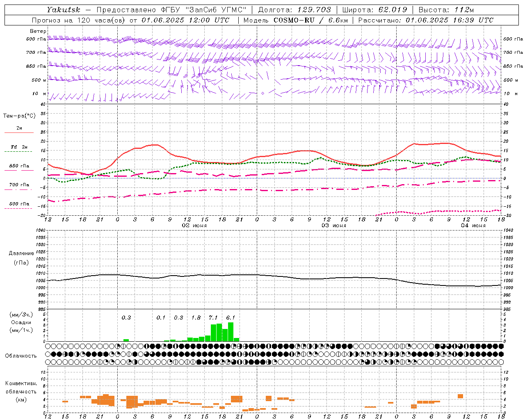The image size is (525, 420).
Task: Click the forecast start 01.06.2025 12:00 UTC
Action: pos(185,20)
